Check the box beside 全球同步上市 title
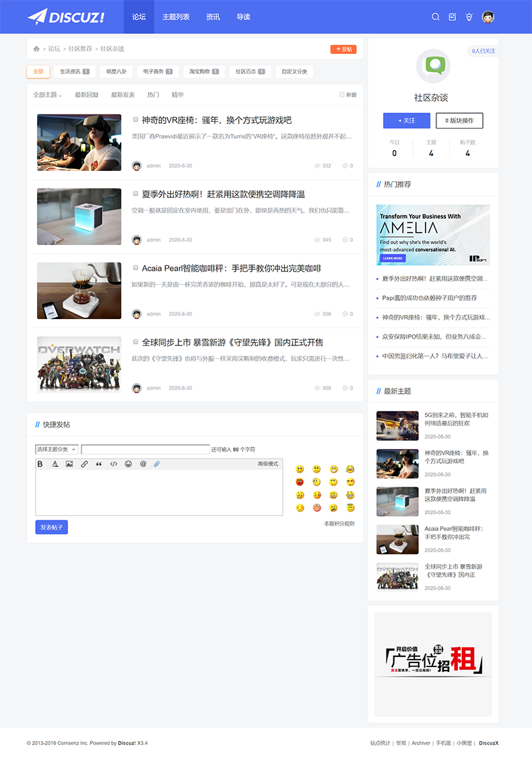 (x=136, y=341)
